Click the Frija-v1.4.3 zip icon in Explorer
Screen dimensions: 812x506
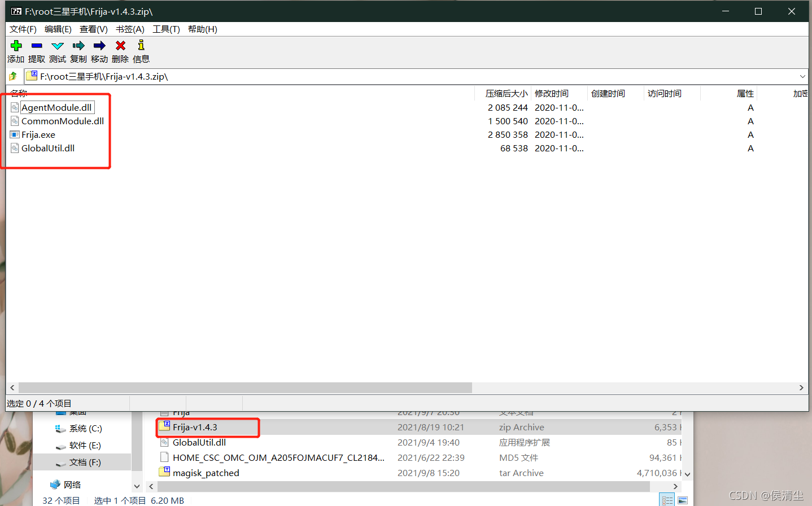164,426
